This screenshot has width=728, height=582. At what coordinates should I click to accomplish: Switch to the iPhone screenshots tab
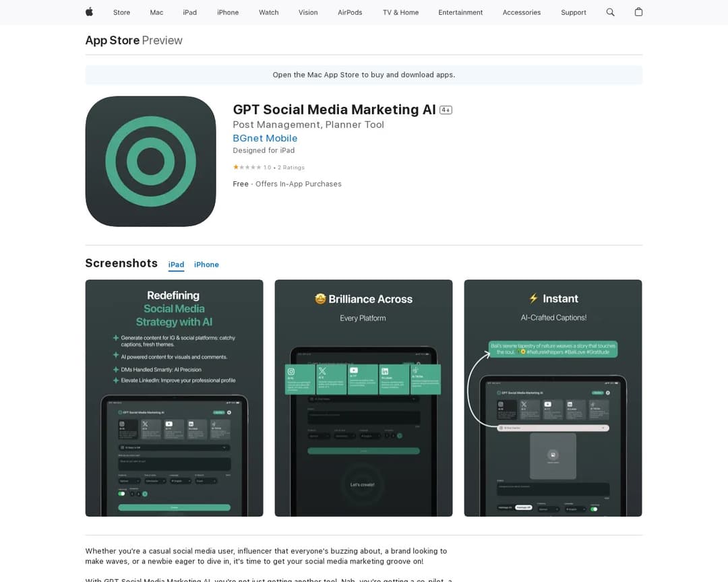(x=206, y=264)
